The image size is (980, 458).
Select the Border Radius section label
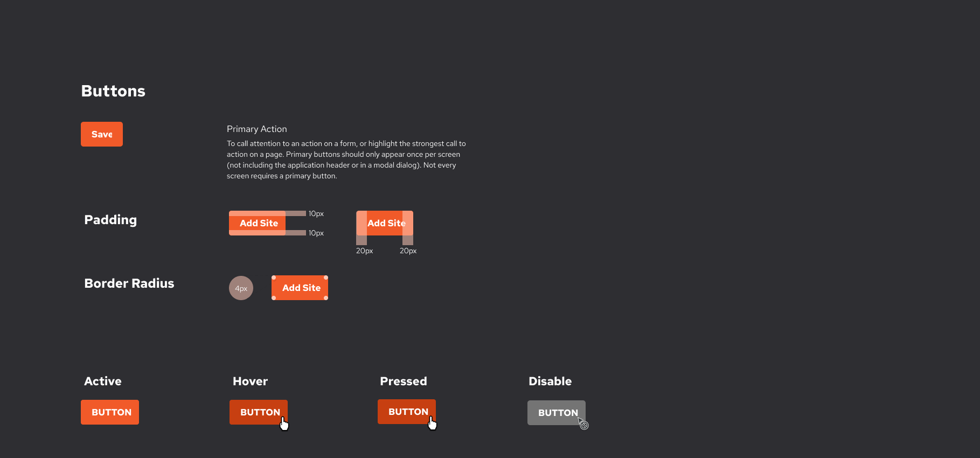[x=129, y=283]
